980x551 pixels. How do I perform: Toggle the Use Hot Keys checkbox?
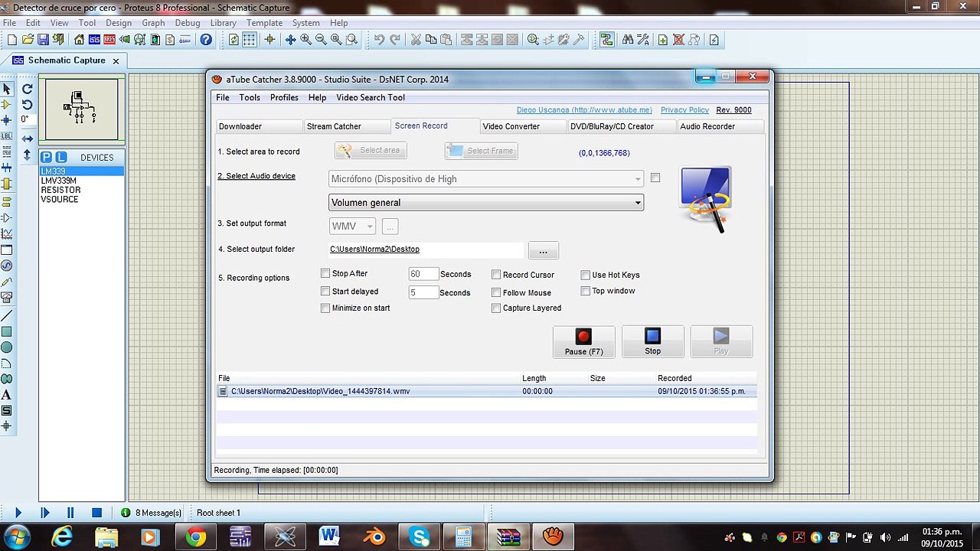tap(586, 275)
